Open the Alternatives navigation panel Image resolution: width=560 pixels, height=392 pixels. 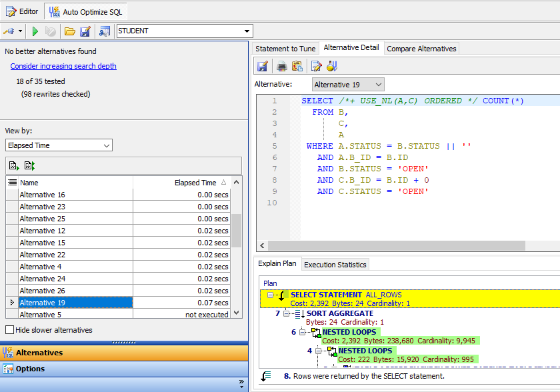(x=124, y=353)
